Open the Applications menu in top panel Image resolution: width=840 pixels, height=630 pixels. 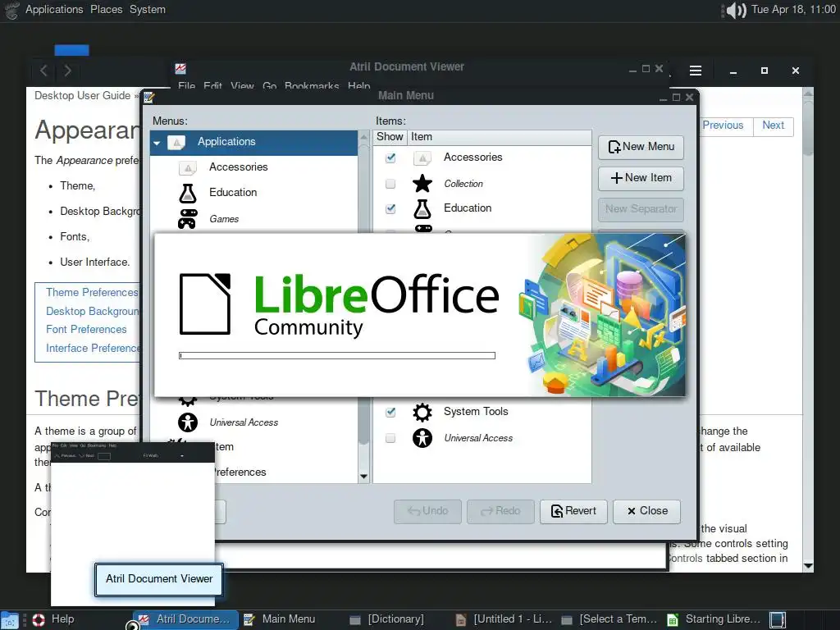pyautogui.click(x=54, y=10)
